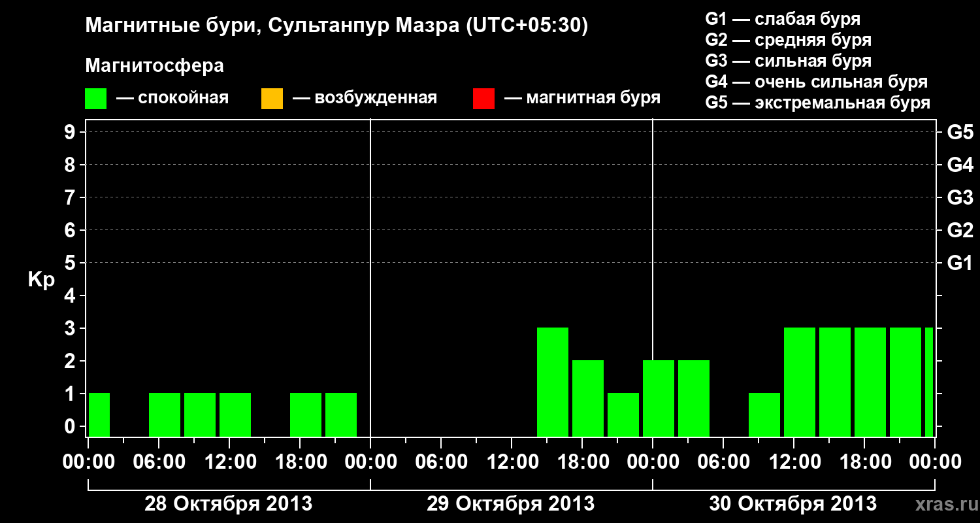Click the '— магнитная буря' legend label
The height and width of the screenshot is (523, 980).
pos(582,98)
